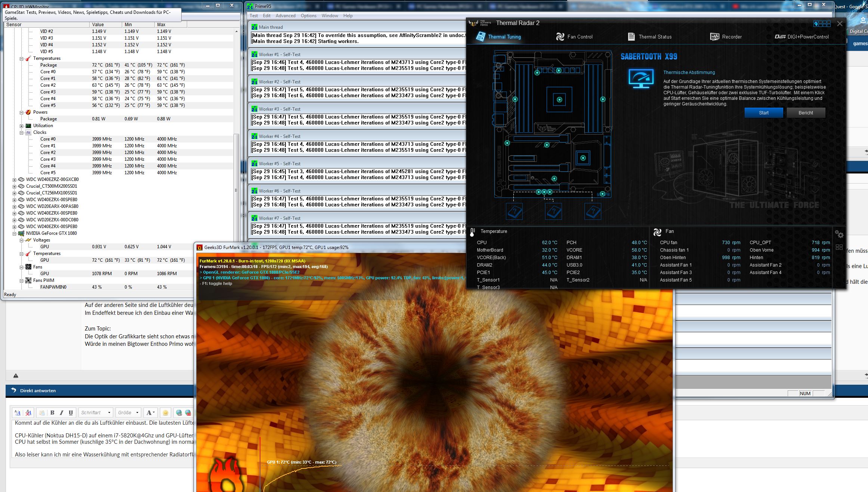Click the middle unknown fan slot icon

(x=553, y=211)
